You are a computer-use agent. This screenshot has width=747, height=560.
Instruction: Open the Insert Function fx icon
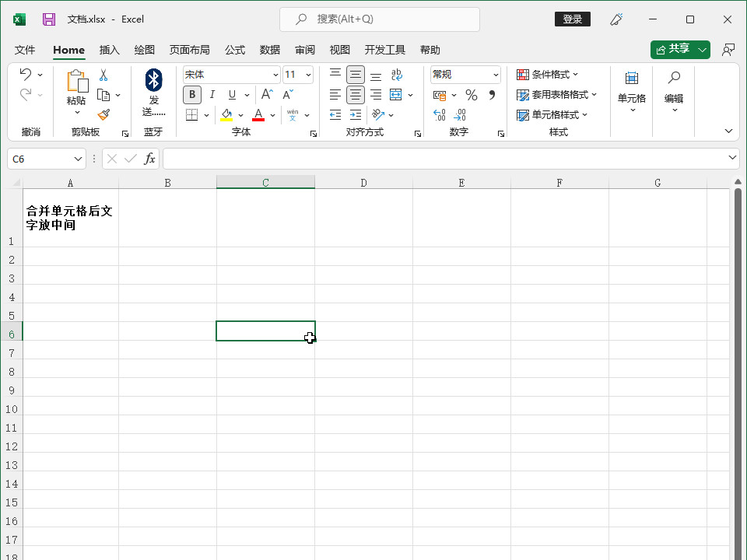pyautogui.click(x=149, y=159)
